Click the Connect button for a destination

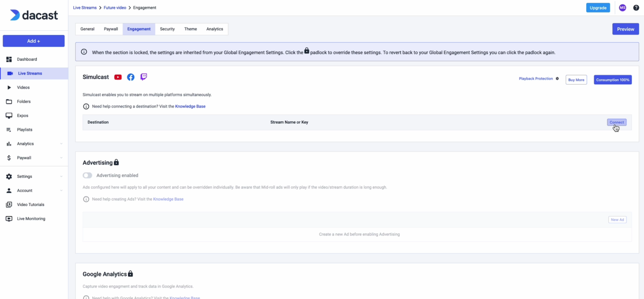pos(616,122)
